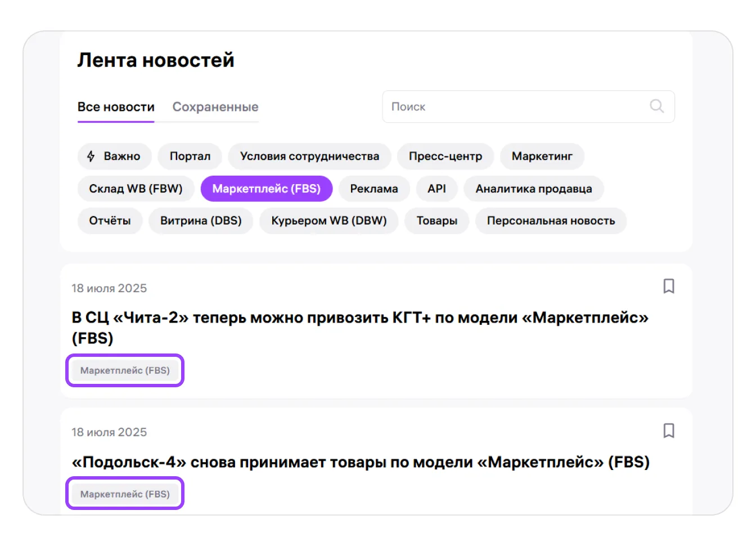The height and width of the screenshot is (546, 756).
Task: Select Персональная новость filter
Action: [x=551, y=221]
